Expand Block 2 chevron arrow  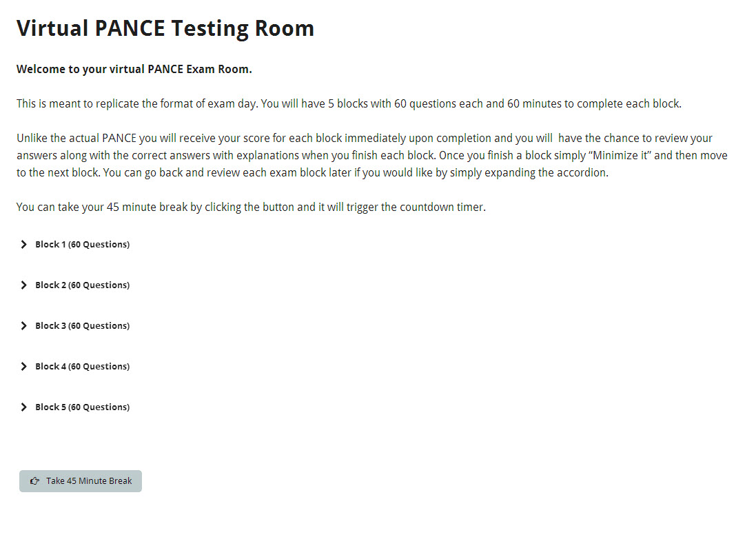point(23,285)
